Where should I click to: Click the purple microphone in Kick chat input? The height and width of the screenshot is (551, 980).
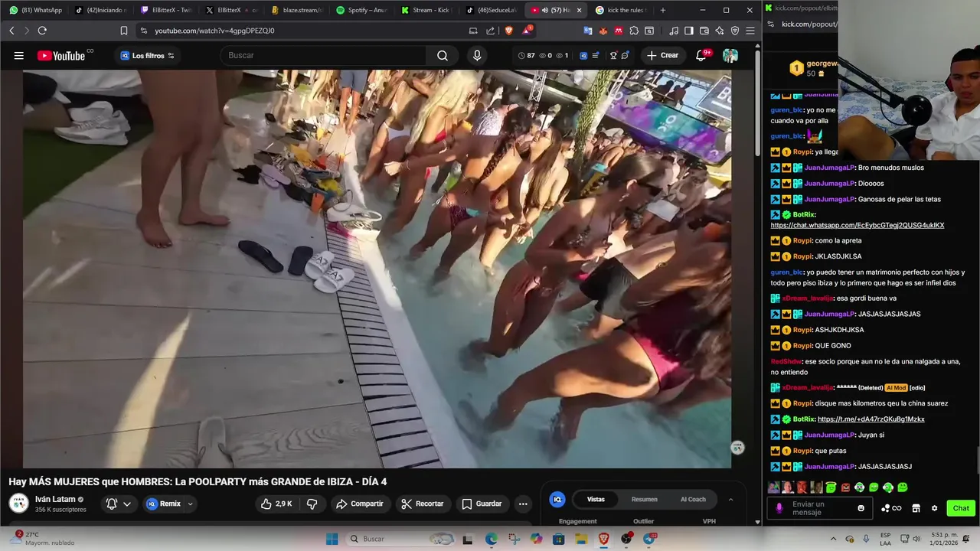(779, 508)
